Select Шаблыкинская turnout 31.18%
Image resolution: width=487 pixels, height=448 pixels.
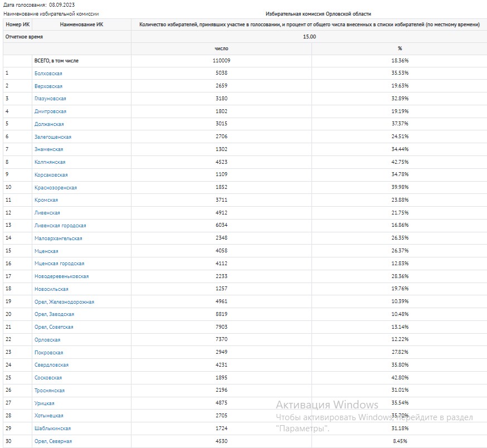coord(400,428)
